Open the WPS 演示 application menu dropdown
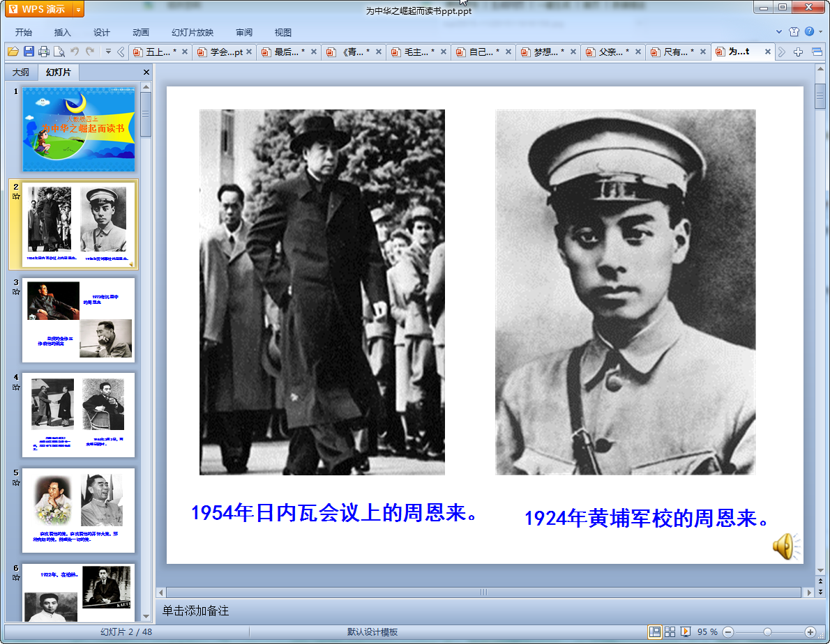 tap(77, 9)
